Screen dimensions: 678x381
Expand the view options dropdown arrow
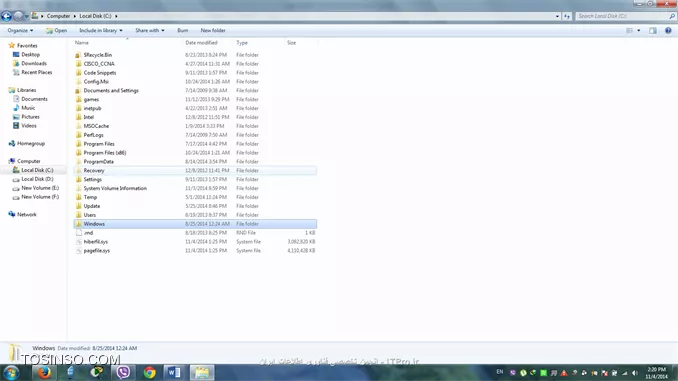639,30
